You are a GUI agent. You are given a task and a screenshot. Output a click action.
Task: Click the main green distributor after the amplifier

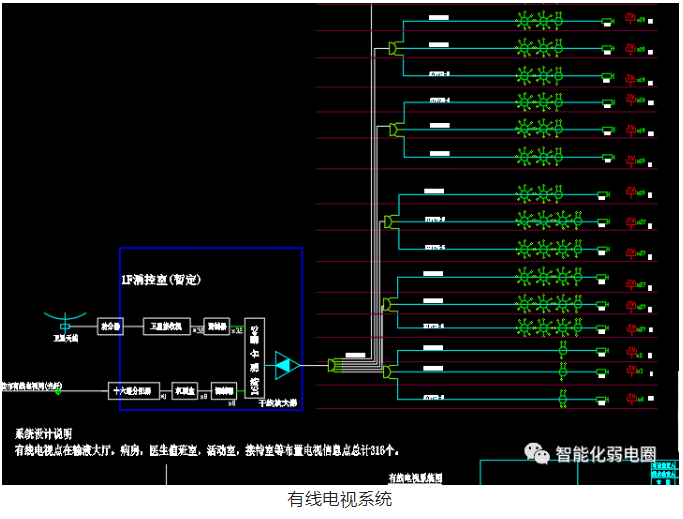point(334,366)
